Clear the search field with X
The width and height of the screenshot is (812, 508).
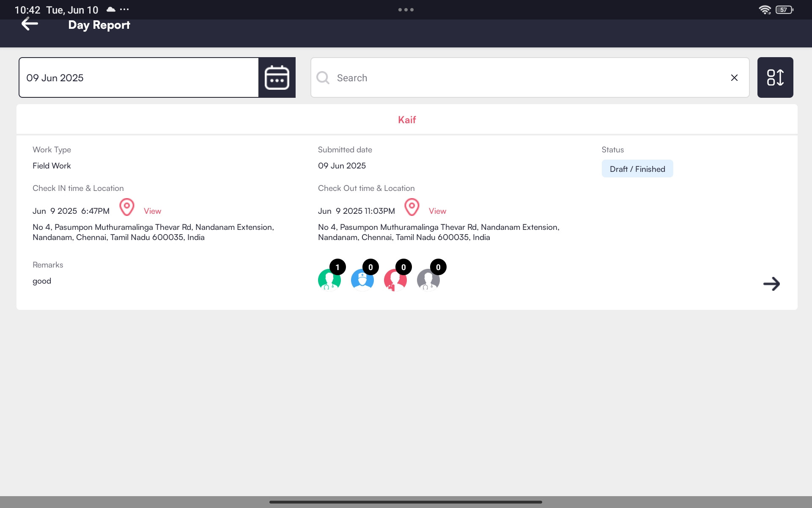pyautogui.click(x=734, y=77)
